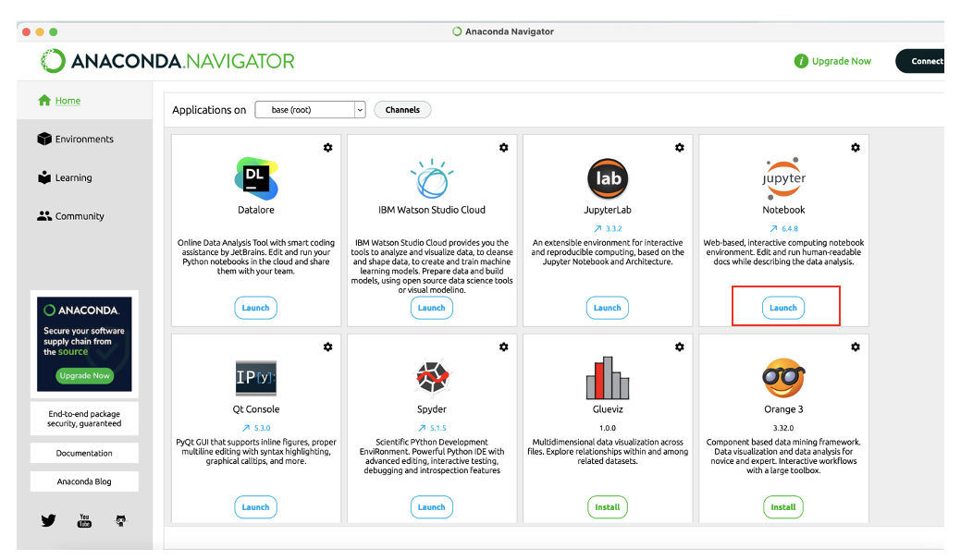Open settings gear on Notebook card
This screenshot has width=973, height=560.
856,148
